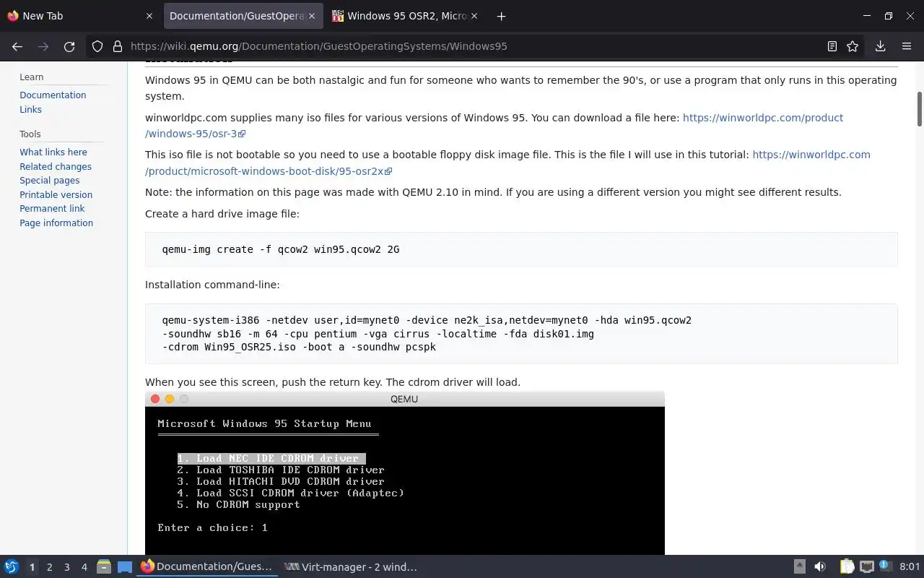Image resolution: width=924 pixels, height=578 pixels.
Task: Follow the winworldpc boot-disk 95-osr2x link
Action: (x=811, y=155)
